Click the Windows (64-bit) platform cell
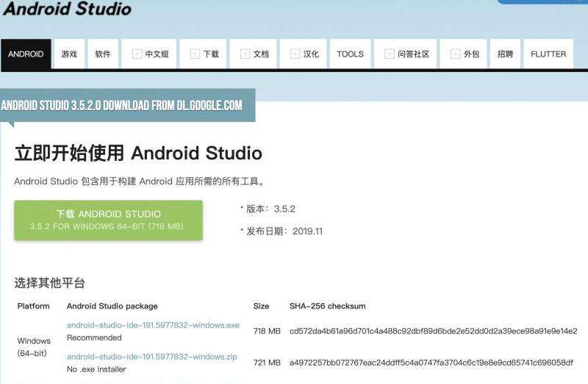588x384 pixels. click(x=34, y=347)
